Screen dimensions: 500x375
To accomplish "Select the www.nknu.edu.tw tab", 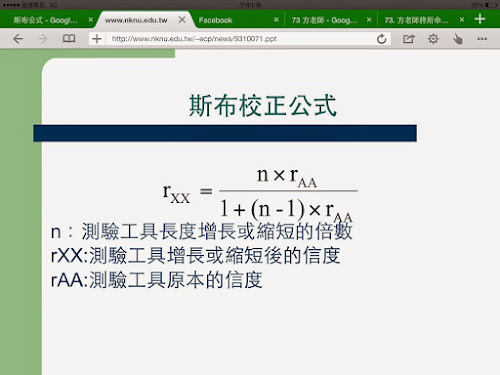I will [x=136, y=20].
